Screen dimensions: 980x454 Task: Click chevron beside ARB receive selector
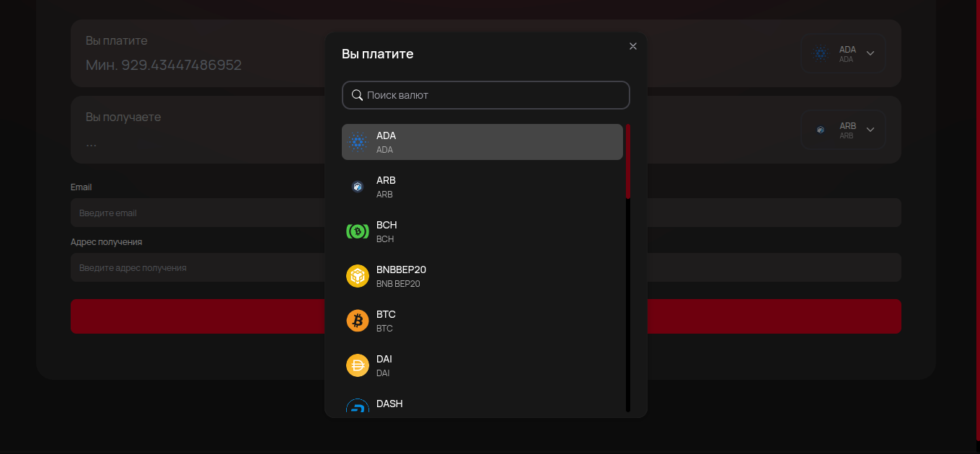click(870, 130)
